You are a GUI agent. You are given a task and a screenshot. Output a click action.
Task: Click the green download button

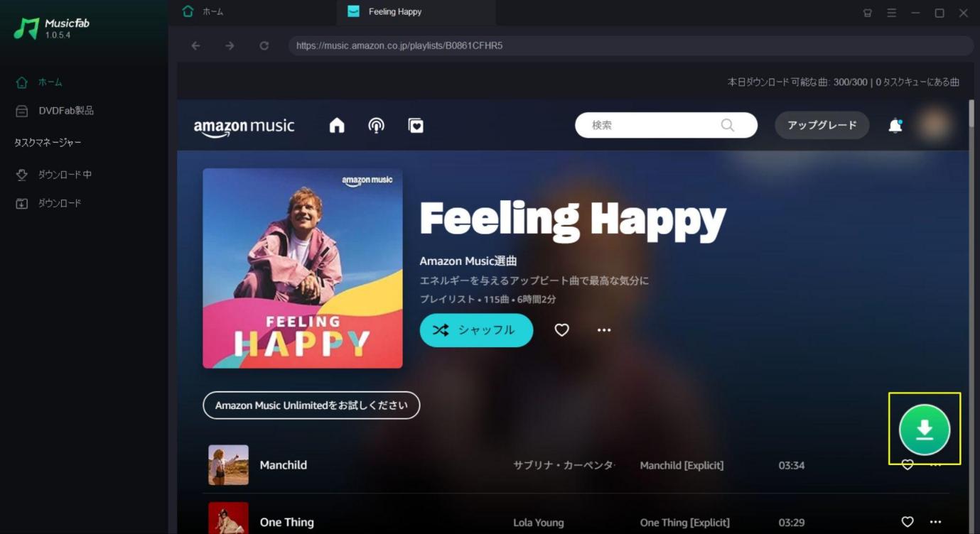tap(925, 430)
